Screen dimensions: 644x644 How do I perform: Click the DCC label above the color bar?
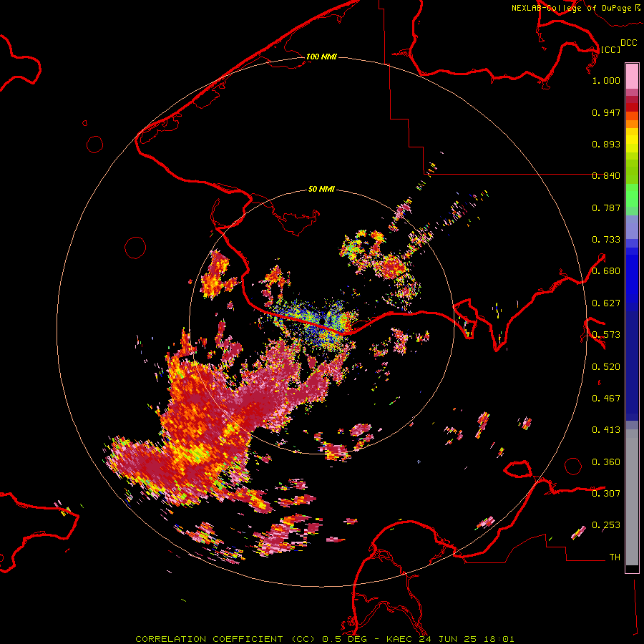[x=628, y=43]
